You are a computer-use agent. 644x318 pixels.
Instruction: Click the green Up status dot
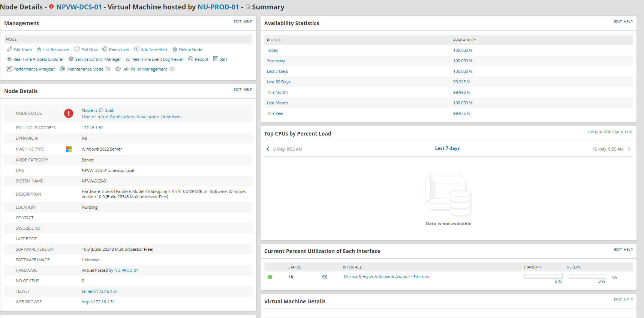[x=270, y=277]
